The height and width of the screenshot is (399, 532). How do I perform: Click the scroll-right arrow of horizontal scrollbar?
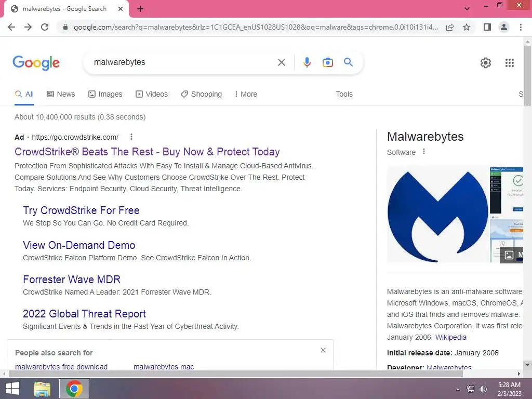(x=518, y=374)
